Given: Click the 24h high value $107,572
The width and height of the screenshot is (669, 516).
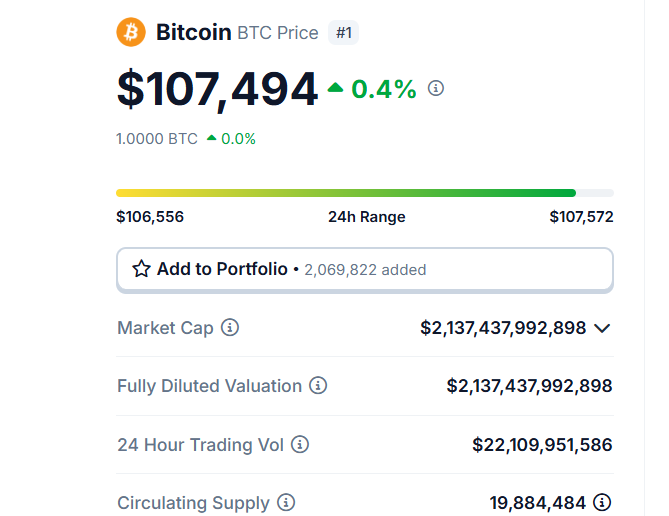Looking at the screenshot, I should click(x=581, y=216).
